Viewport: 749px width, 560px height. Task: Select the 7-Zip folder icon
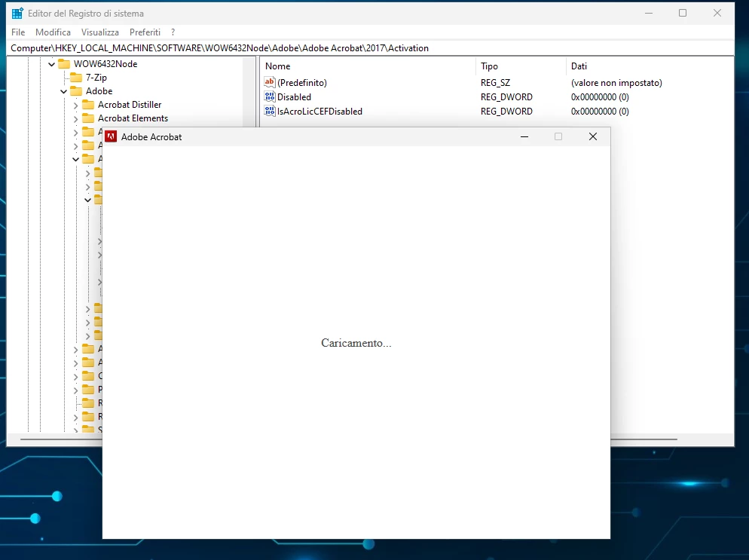pyautogui.click(x=76, y=78)
